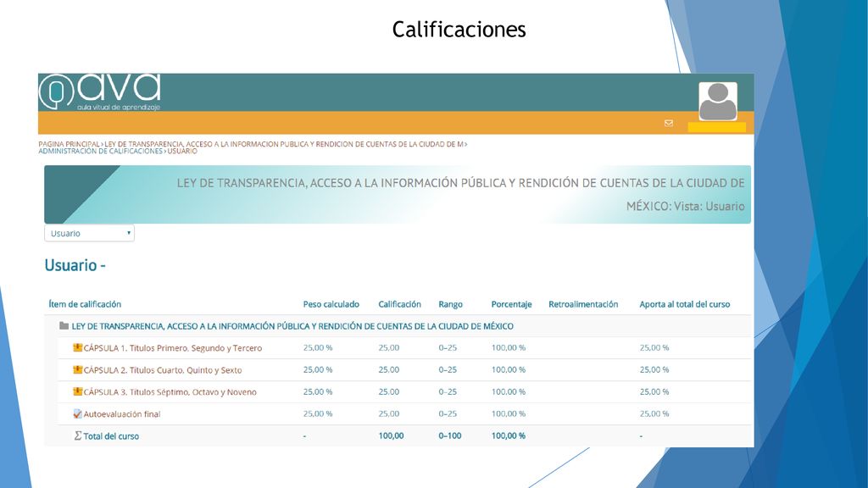Click the CÁPSULA 3 activity icon

[77, 391]
